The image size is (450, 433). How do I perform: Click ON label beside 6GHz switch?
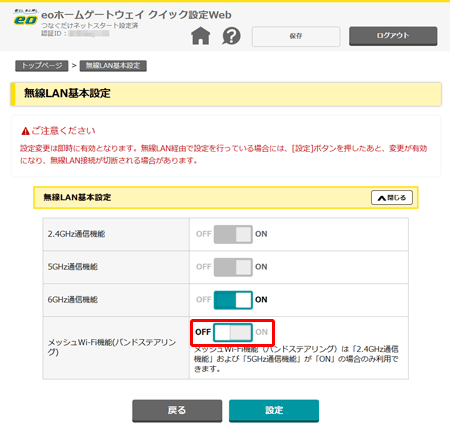[261, 300]
